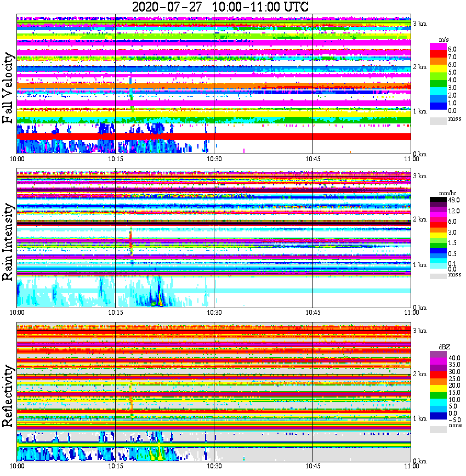Select the 'Reflectivity' axis label

(8, 396)
